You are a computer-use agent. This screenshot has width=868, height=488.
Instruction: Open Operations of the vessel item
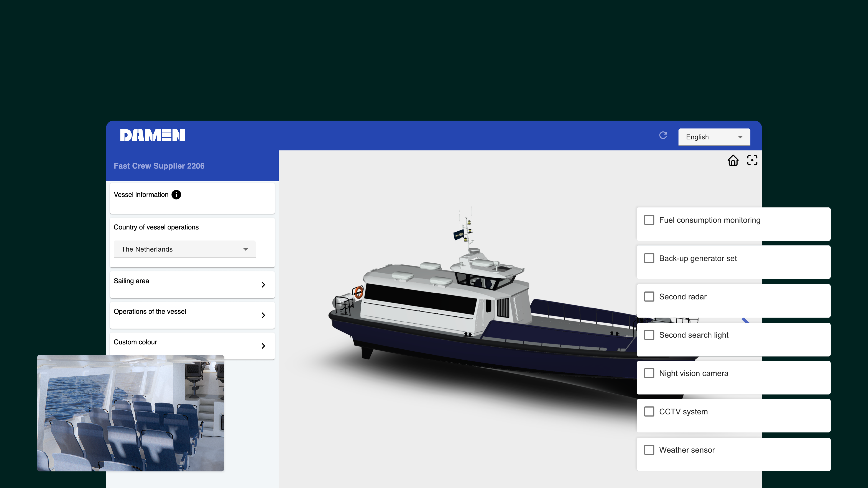click(150, 311)
